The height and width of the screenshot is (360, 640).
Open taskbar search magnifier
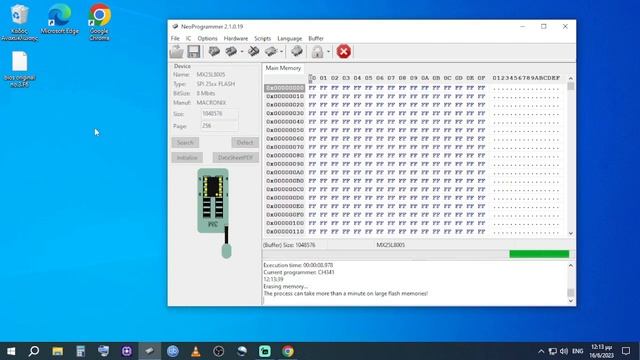tap(34, 351)
